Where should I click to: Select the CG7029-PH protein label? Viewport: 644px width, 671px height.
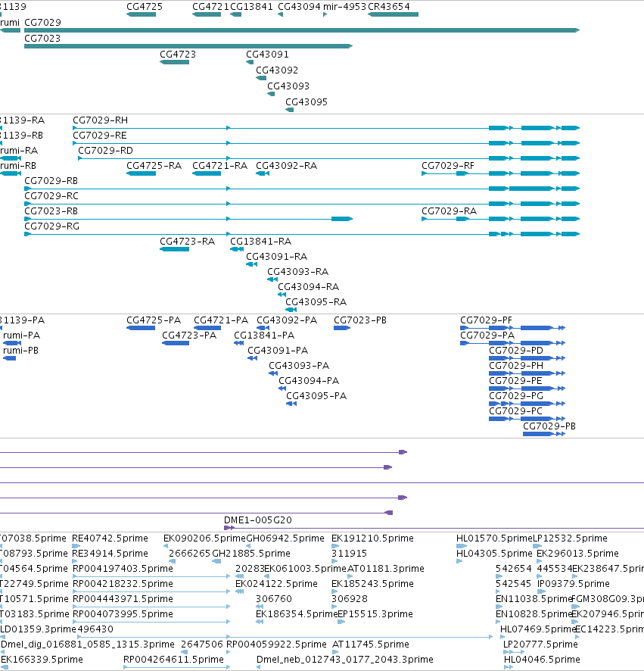pos(516,366)
